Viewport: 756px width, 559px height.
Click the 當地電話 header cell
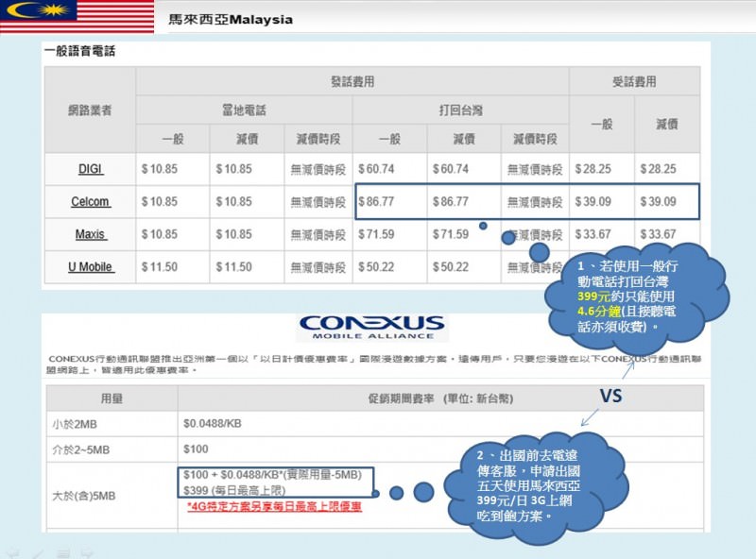coord(244,110)
